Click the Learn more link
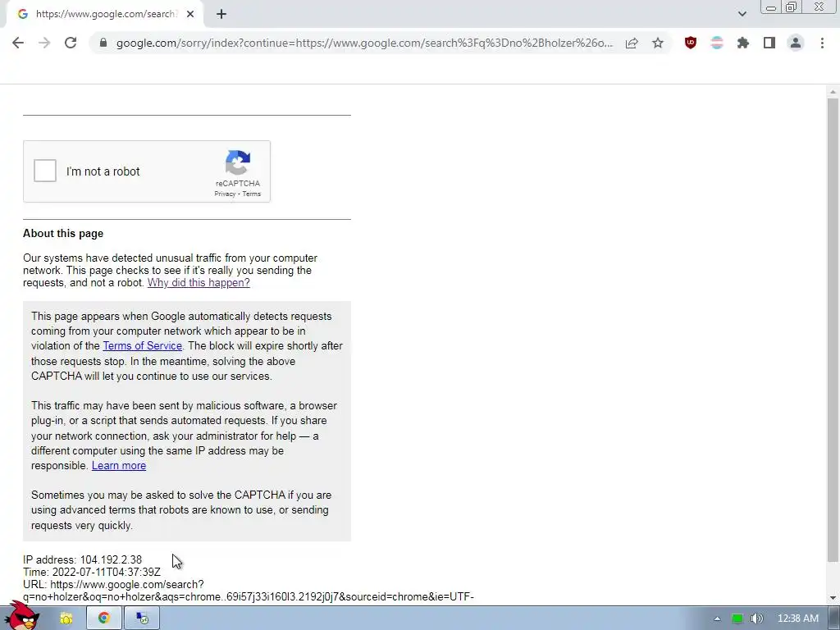 point(119,466)
